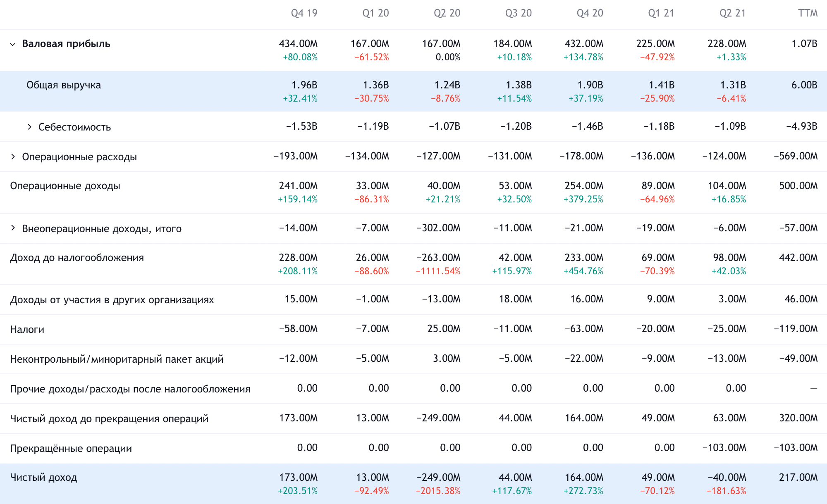
Task: Select the Прекращённые операции row label
Action: 71,448
